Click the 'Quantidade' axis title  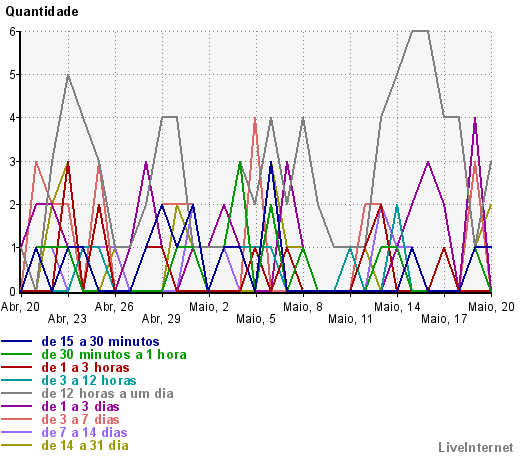(x=42, y=12)
